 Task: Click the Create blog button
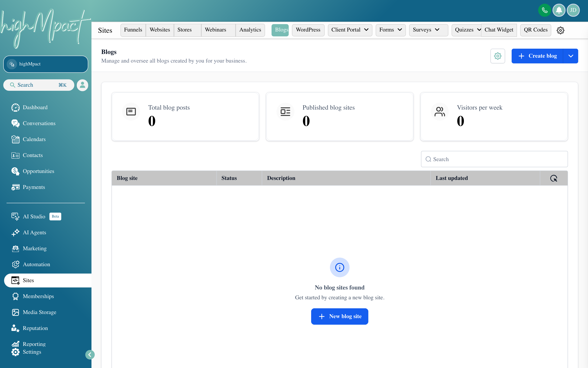[x=537, y=56]
